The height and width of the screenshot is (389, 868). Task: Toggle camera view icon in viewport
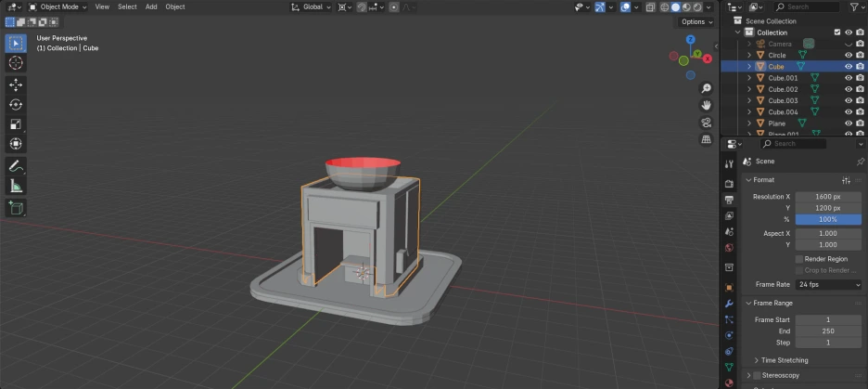706,123
